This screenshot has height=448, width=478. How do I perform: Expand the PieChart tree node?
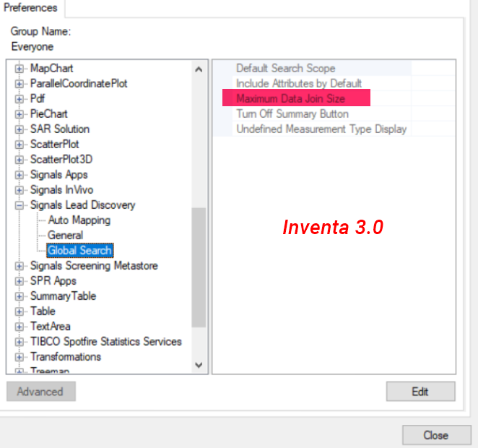click(19, 114)
